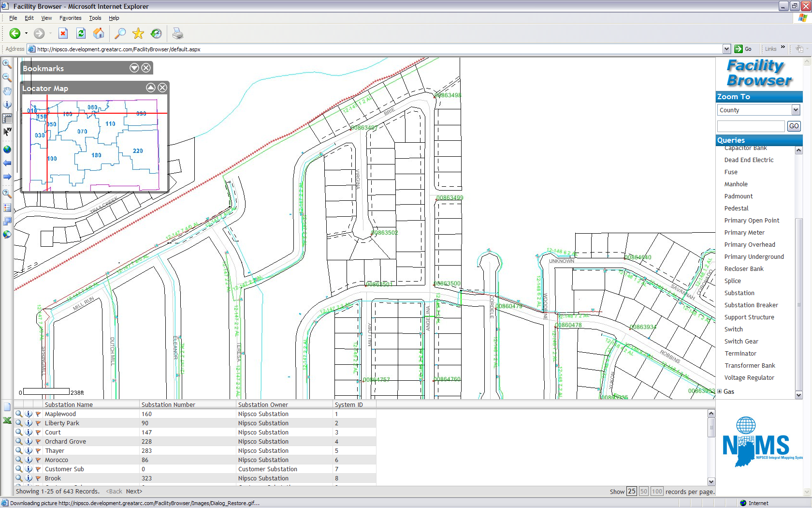
Task: Select the XY coordinate pointer tool
Action: (x=7, y=132)
